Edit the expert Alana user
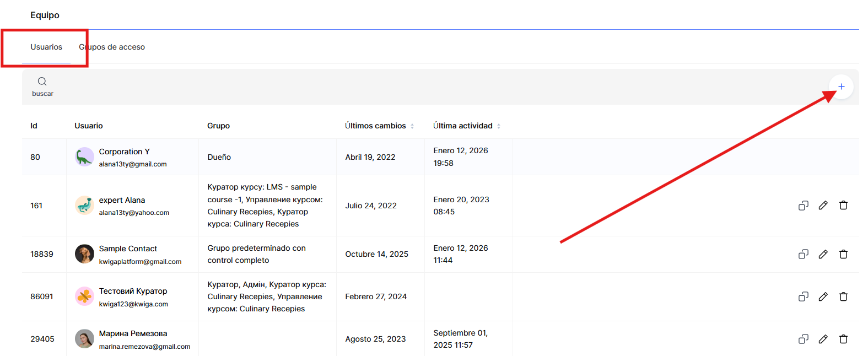868x356 pixels. tap(823, 206)
